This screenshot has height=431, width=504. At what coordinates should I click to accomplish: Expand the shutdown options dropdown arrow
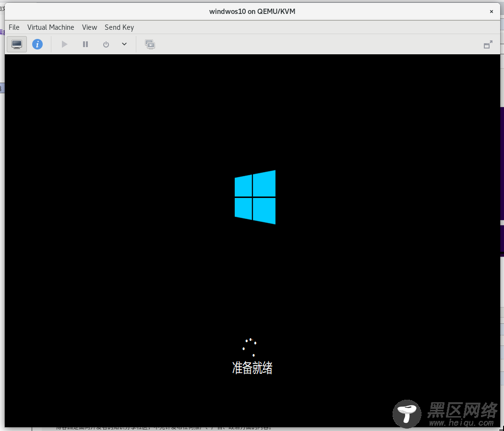124,44
